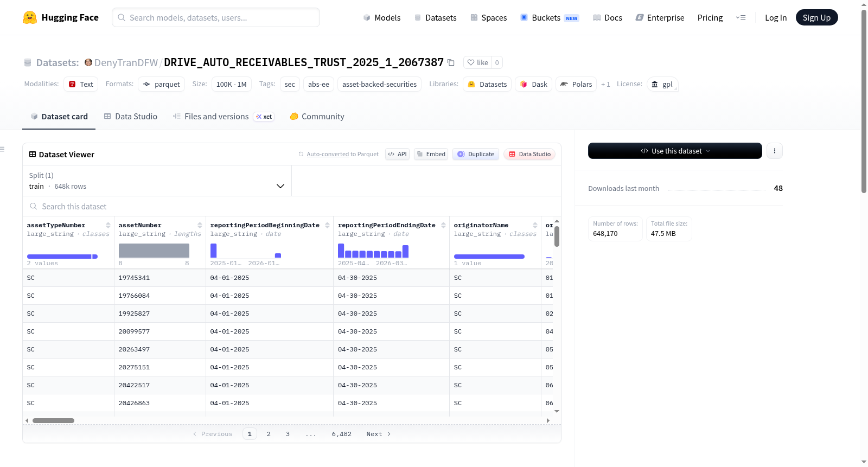Viewport: 868px width, 467px height.
Task: Click the left sidebar collapse handle icon
Action: 2,149
